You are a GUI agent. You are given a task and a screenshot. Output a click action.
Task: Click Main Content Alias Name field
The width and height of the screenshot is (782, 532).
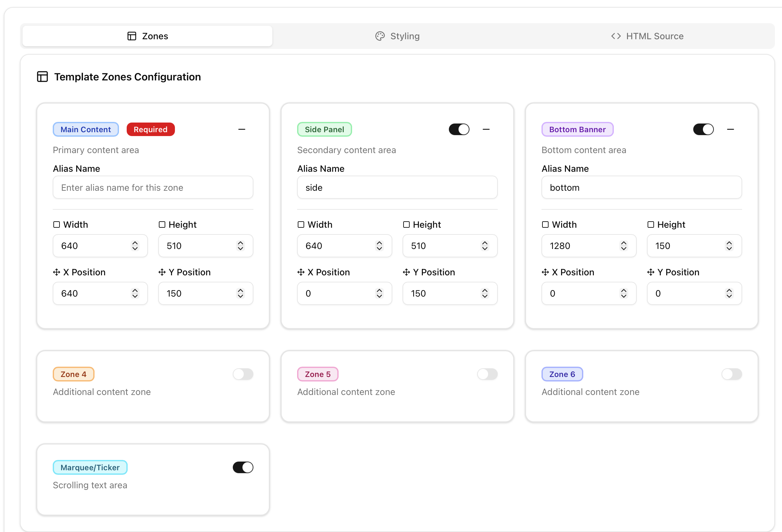point(153,188)
